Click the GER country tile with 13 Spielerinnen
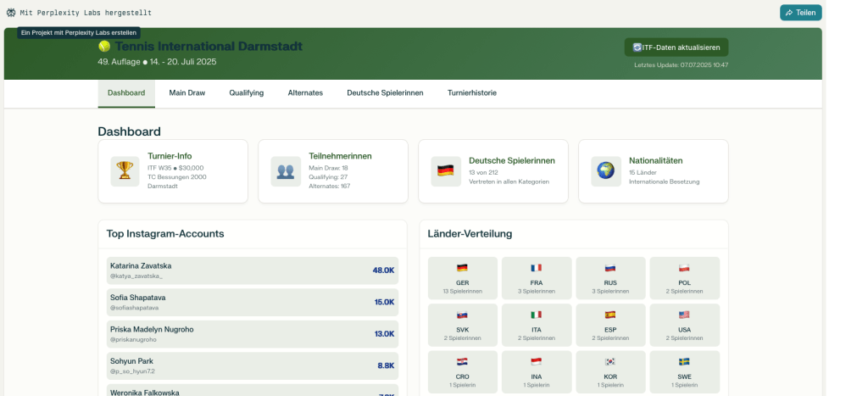The width and height of the screenshot is (868, 396). 462,278
